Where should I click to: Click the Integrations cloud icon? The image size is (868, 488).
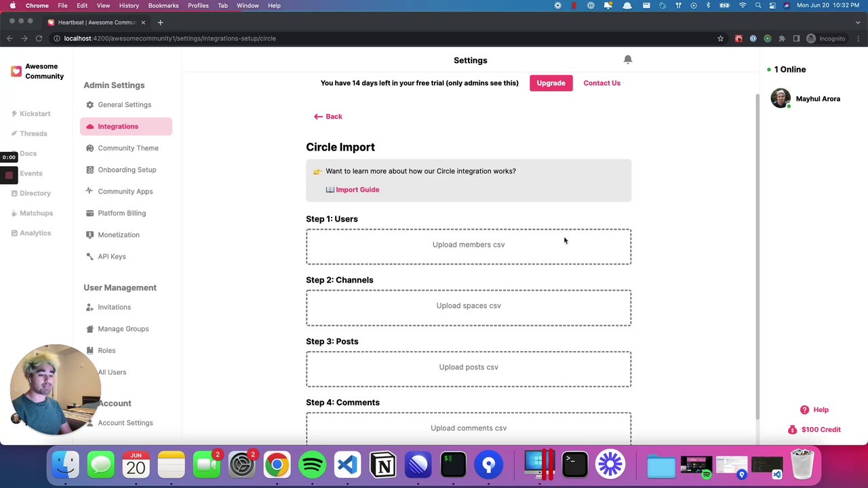[x=90, y=127]
